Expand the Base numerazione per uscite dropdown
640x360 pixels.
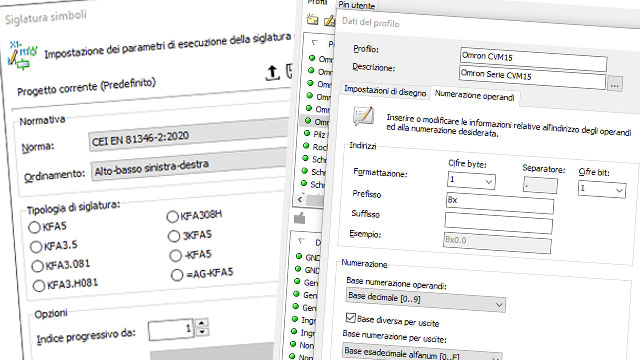(422, 353)
